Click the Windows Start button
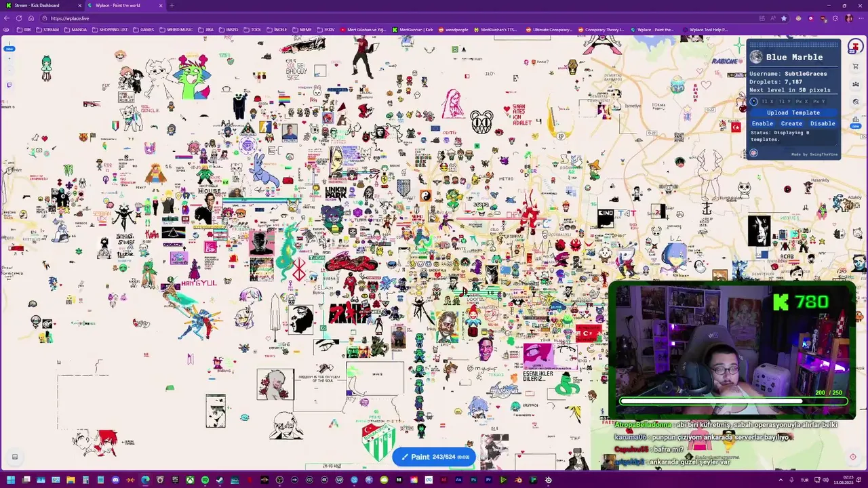Image resolution: width=868 pixels, height=488 pixels. click(11, 481)
